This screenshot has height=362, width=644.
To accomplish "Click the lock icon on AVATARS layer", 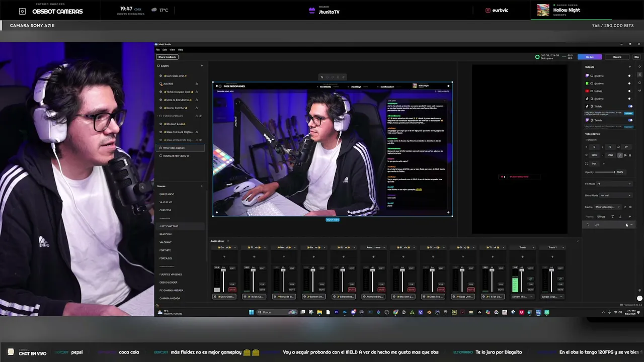I will pos(196,84).
